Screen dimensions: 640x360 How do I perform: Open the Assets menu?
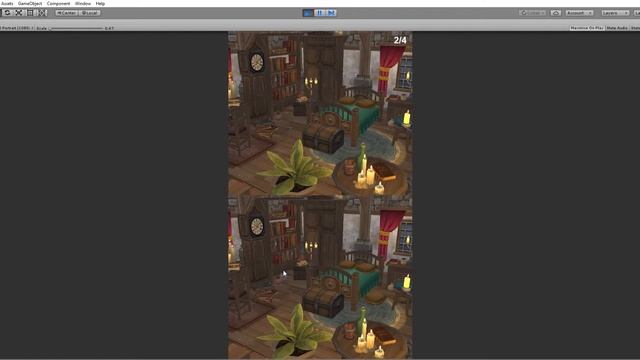[x=7, y=3]
